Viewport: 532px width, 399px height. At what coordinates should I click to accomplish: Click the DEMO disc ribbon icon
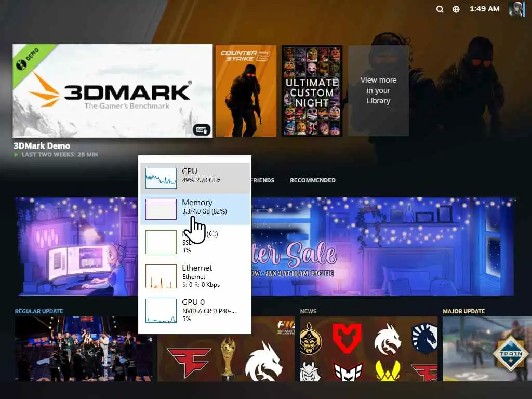[x=21, y=64]
